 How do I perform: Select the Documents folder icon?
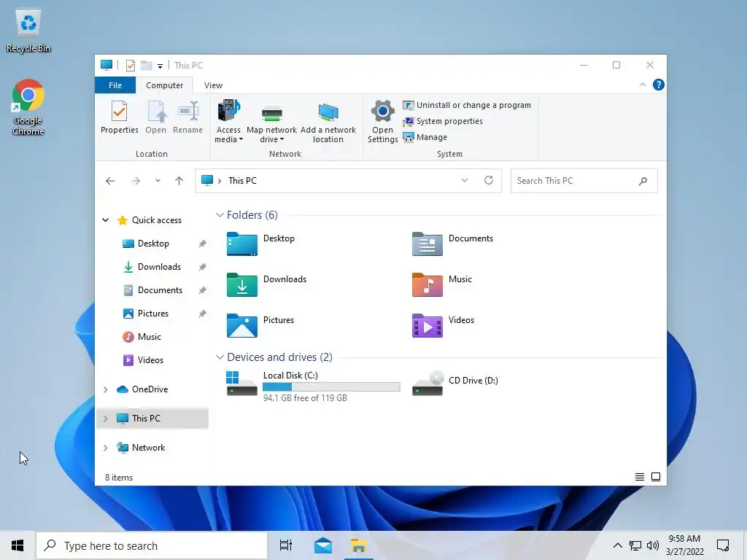point(427,244)
